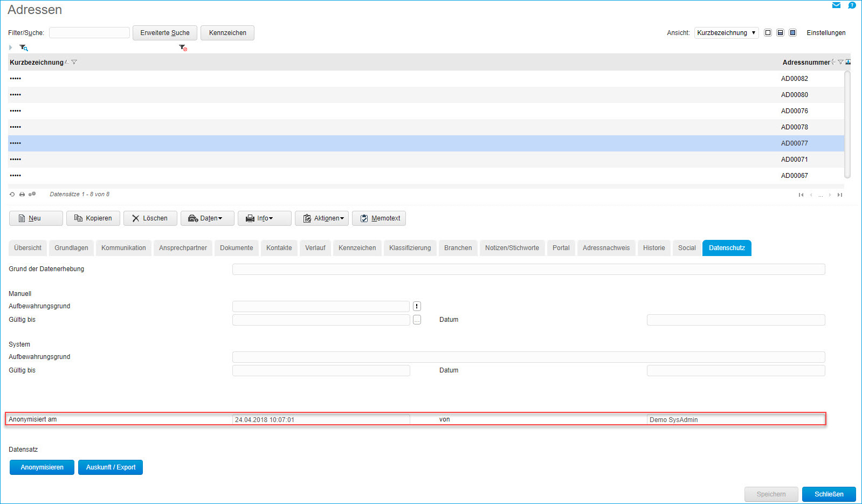Switch to split layout view icon
The height and width of the screenshot is (504, 862).
780,33
